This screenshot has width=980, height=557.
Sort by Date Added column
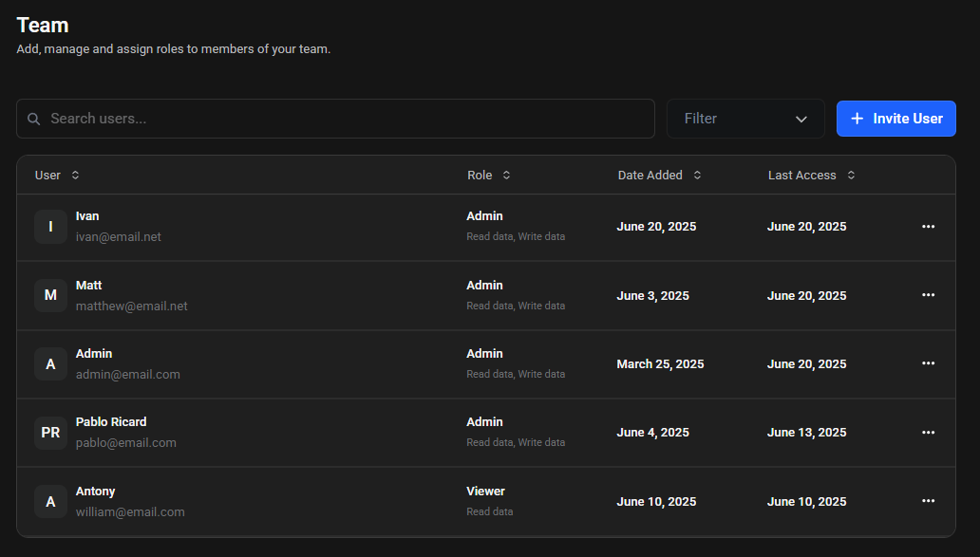pyautogui.click(x=659, y=176)
